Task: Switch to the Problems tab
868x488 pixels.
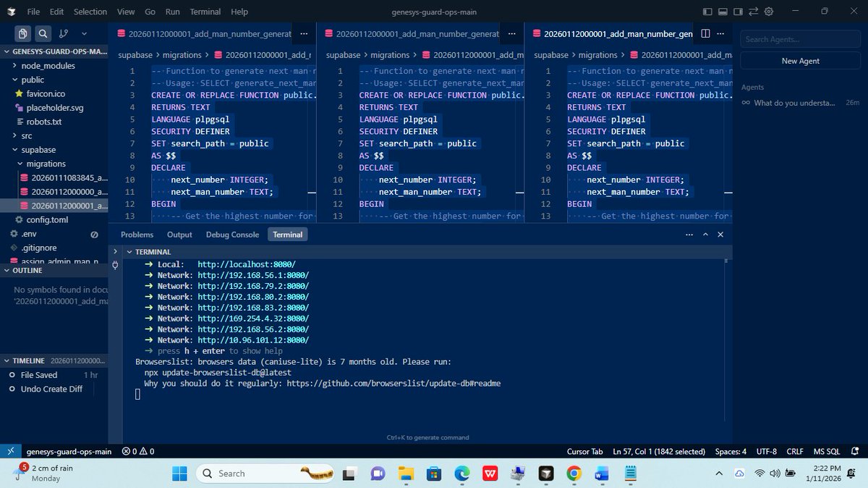Action: coord(137,235)
